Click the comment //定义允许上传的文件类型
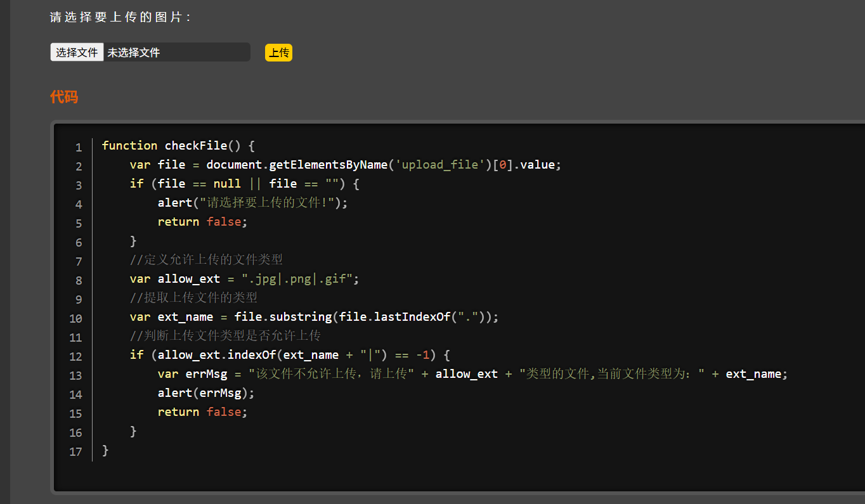Image resolution: width=865 pixels, height=504 pixels. 206,260
